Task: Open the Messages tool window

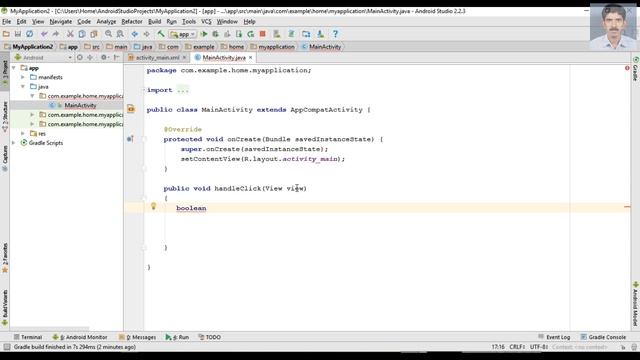Action: (137, 337)
